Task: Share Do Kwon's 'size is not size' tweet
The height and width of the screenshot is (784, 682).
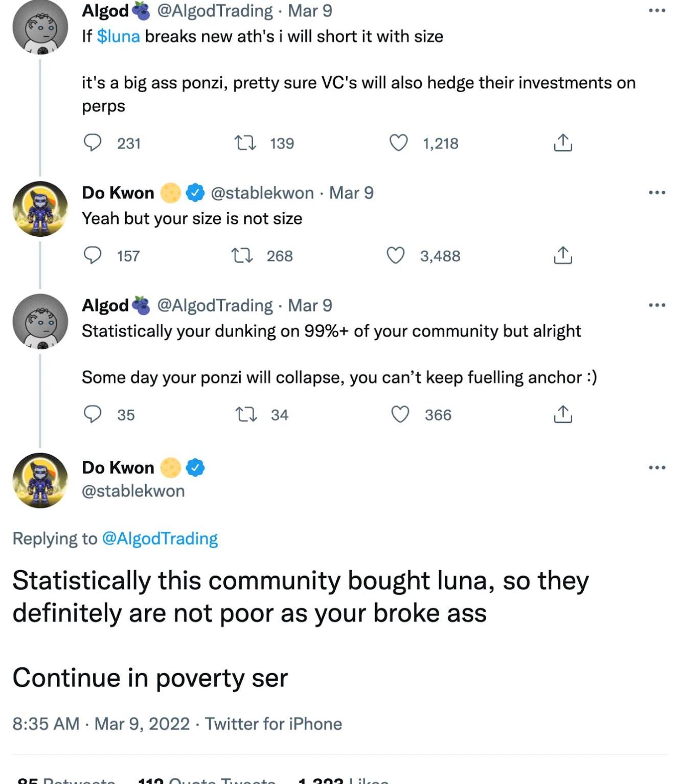Action: (x=562, y=255)
